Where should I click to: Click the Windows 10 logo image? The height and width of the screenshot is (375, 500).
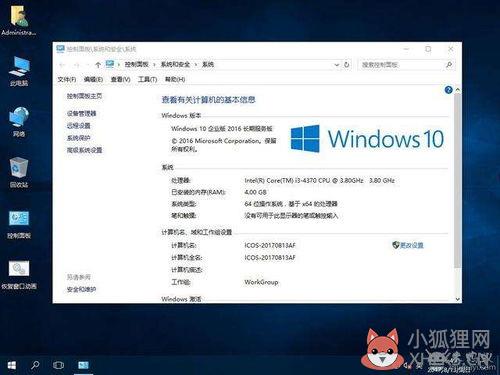(x=367, y=139)
